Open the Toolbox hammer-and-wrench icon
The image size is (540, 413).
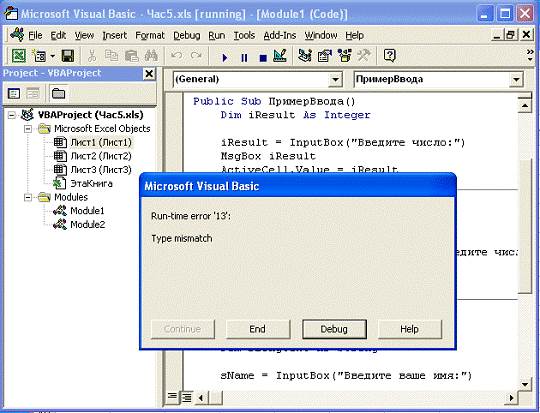363,55
